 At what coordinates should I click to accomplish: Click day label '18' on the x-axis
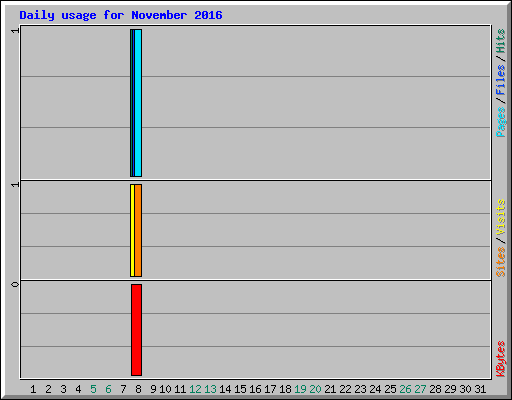point(285,389)
